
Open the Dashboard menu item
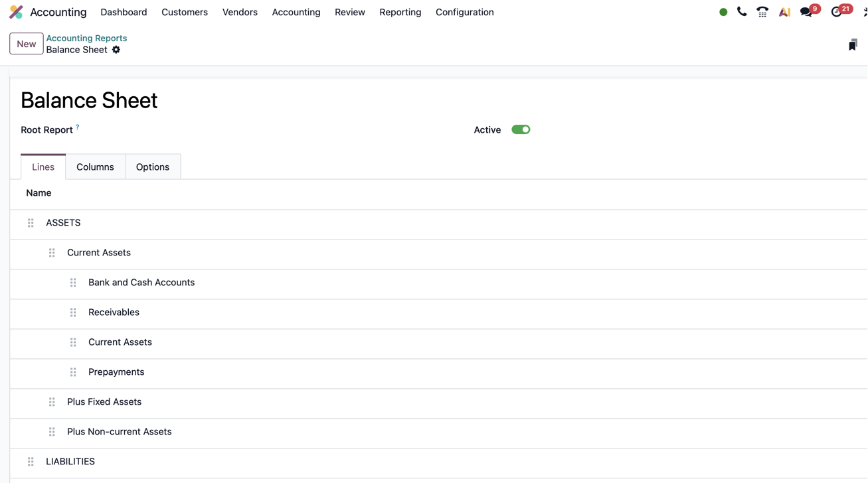tap(124, 12)
